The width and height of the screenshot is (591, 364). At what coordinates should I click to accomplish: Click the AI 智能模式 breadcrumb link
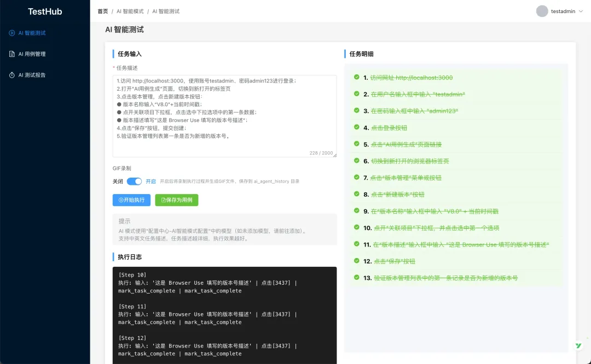pos(130,11)
